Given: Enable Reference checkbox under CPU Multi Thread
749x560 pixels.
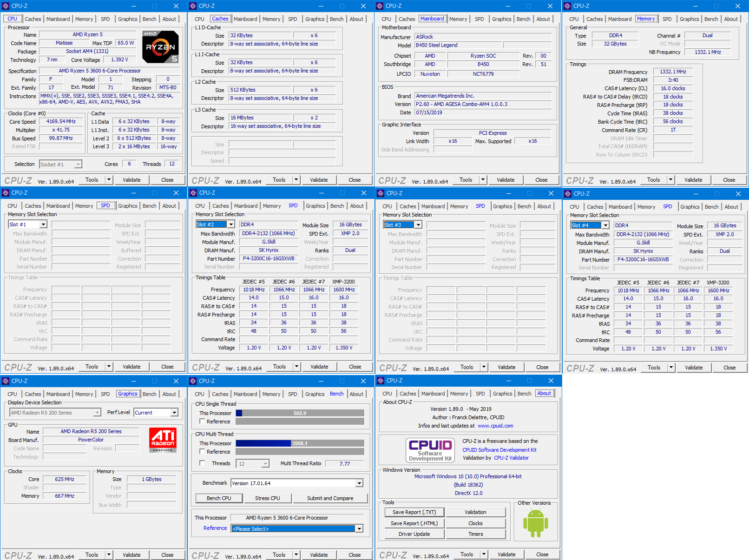Looking at the screenshot, I should [x=202, y=451].
